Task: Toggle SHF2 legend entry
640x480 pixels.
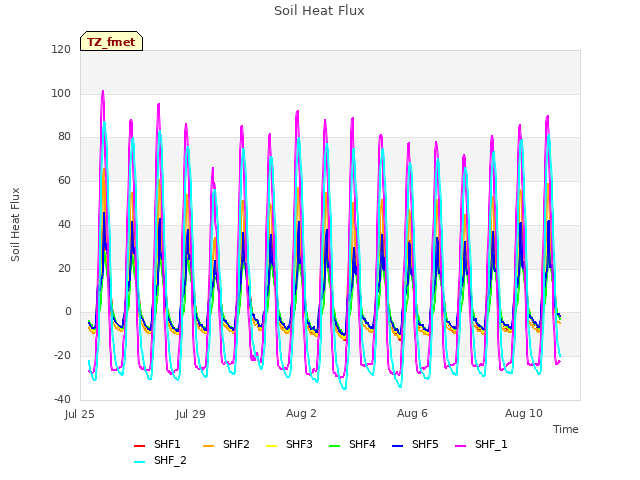Action: pyautogui.click(x=226, y=444)
